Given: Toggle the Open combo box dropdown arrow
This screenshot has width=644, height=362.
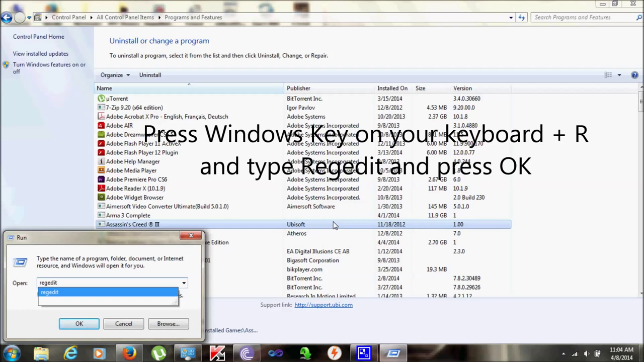Looking at the screenshot, I should coord(184,283).
